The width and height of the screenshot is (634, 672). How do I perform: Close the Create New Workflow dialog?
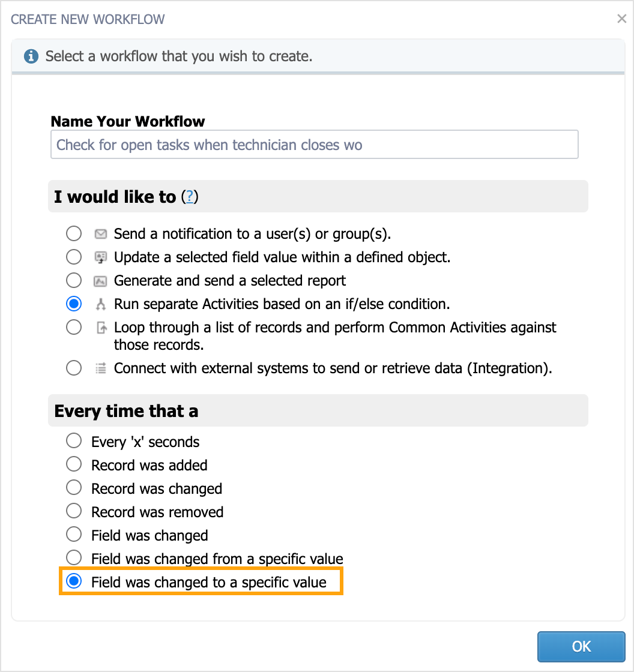[x=621, y=19]
